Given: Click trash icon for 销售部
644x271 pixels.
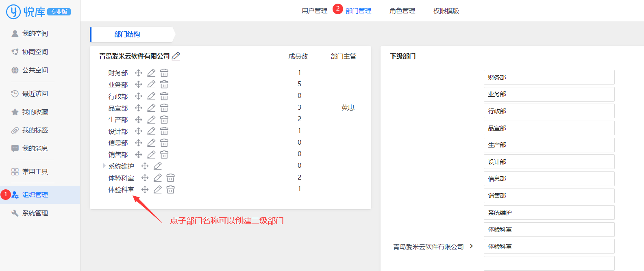Looking at the screenshot, I should (164, 155).
